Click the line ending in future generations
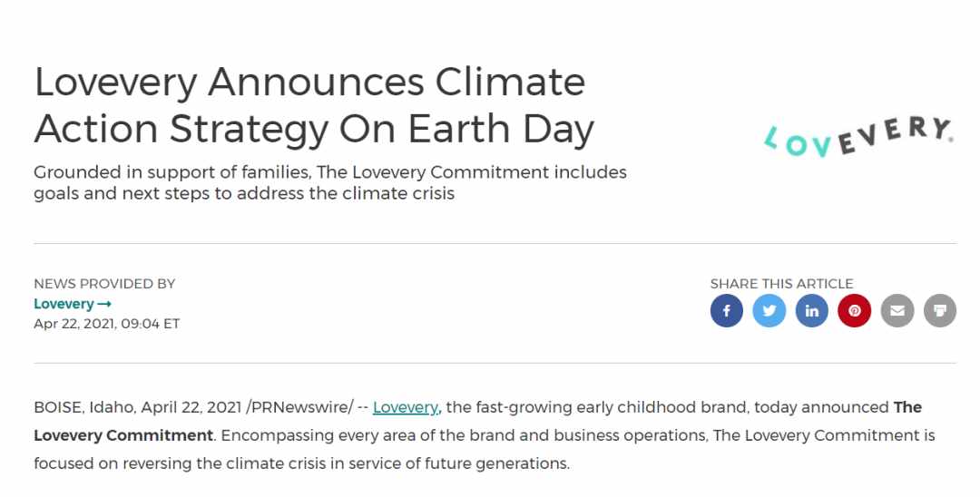Screen dimensions: 980x497 coord(302,463)
